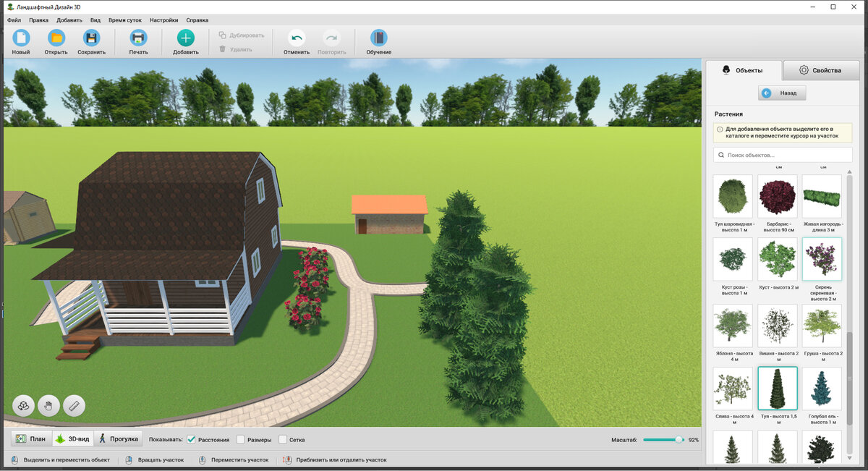This screenshot has width=868, height=471.
Task: Save the project with the Сохранить icon
Action: [92, 38]
